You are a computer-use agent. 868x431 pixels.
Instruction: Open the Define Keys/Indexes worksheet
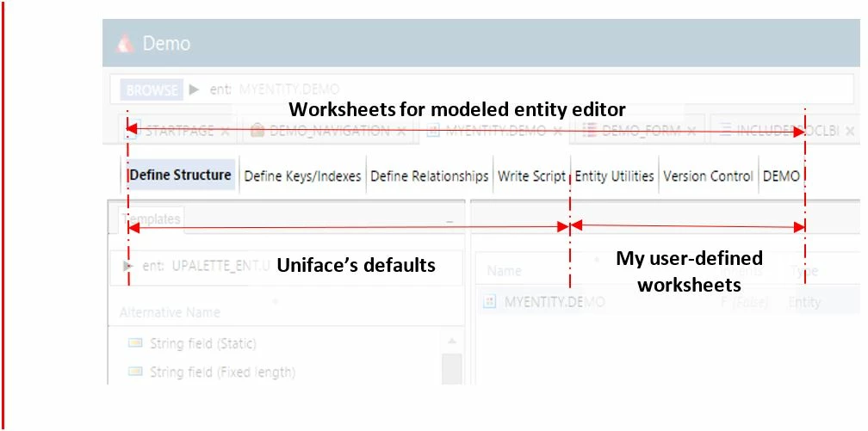coord(302,176)
